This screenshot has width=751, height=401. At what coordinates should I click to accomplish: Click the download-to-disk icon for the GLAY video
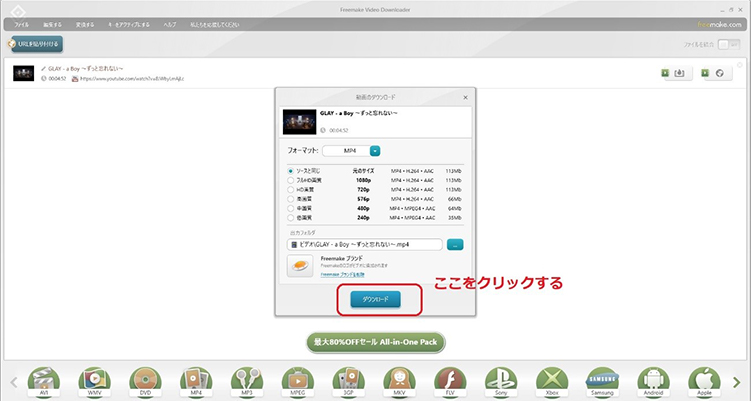tap(679, 73)
